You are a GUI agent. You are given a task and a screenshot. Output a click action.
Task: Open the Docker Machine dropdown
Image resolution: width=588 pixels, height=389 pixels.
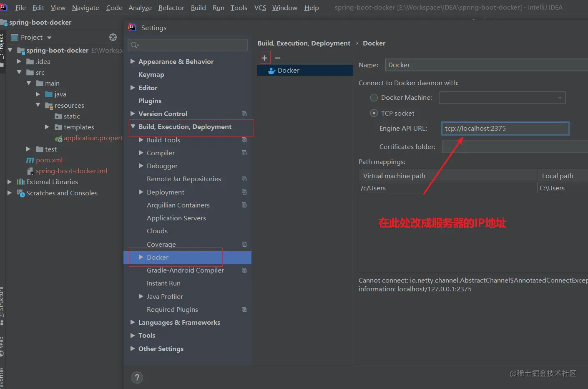[x=502, y=98]
